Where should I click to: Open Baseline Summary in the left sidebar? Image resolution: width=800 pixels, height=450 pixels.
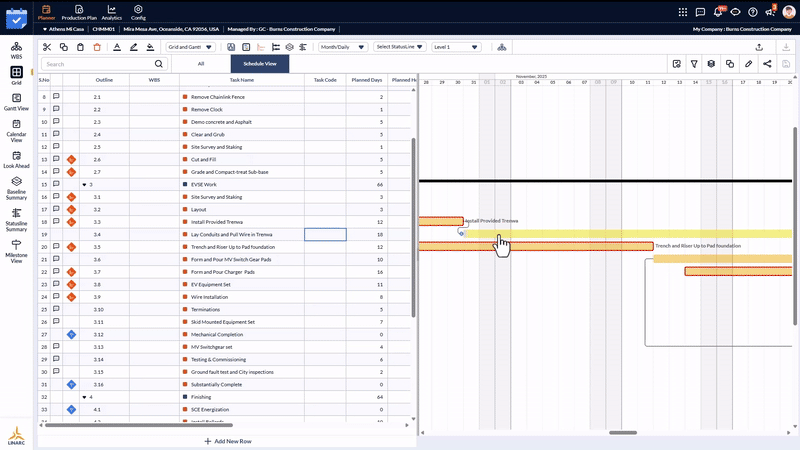point(16,188)
